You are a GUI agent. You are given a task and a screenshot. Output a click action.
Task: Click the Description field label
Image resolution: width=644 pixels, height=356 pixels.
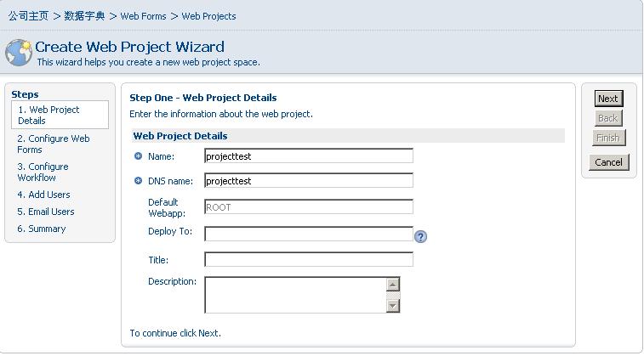172,281
